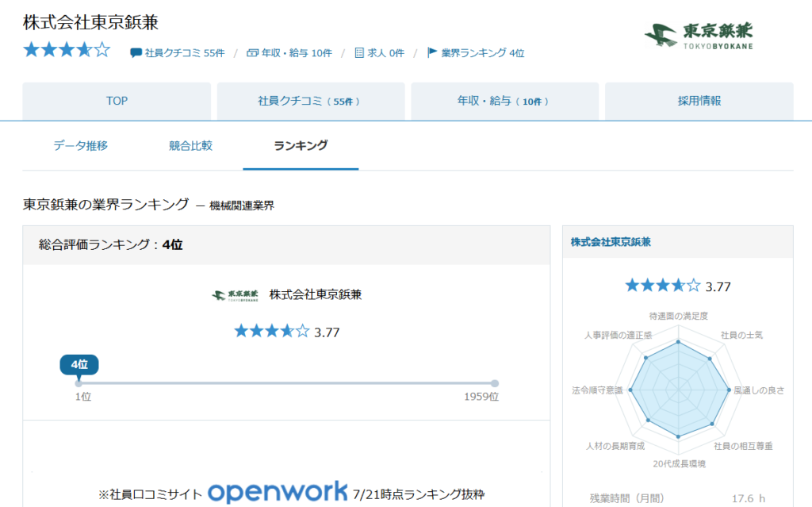Open the 年収・給与 10件 header link
The image size is (812, 507).
pos(297,53)
